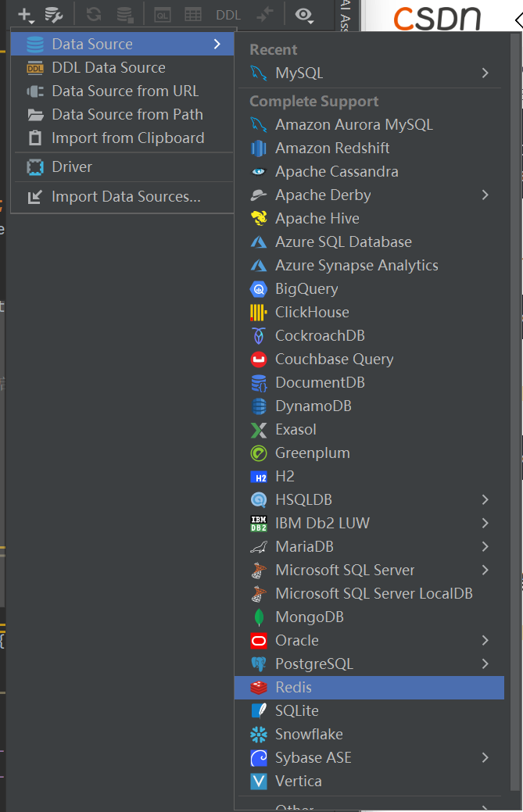The image size is (523, 812).
Task: Click the Snowflake icon
Action: 259,735
